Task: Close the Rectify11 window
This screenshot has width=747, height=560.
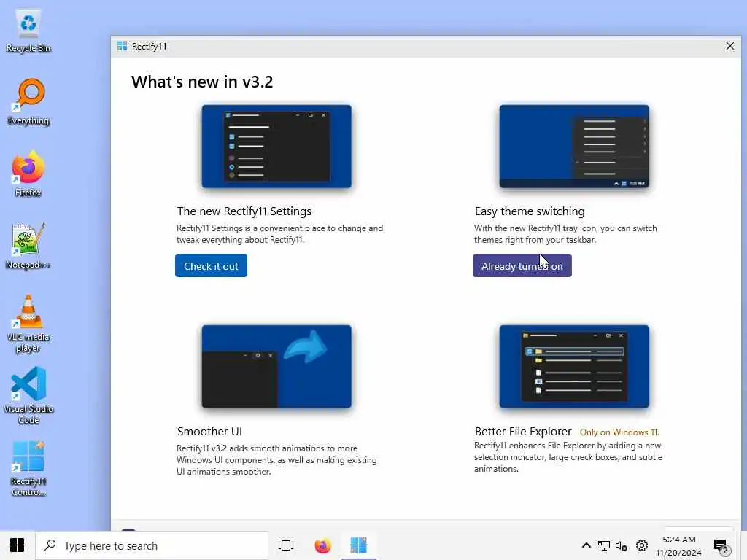Action: [729, 46]
